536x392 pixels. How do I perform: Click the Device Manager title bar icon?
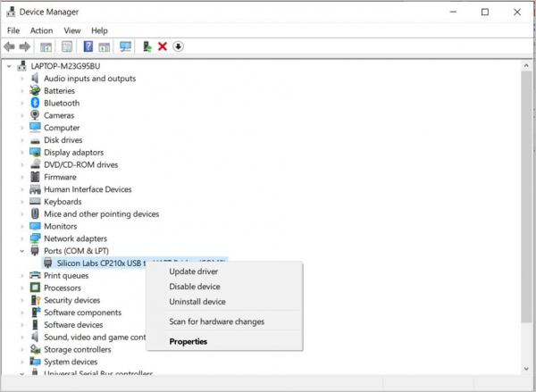11,12
